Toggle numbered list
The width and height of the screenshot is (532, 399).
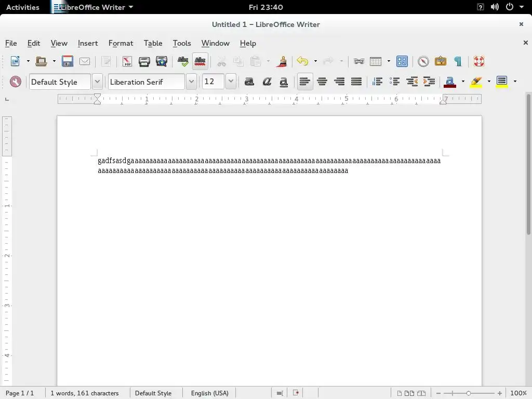[377, 82]
